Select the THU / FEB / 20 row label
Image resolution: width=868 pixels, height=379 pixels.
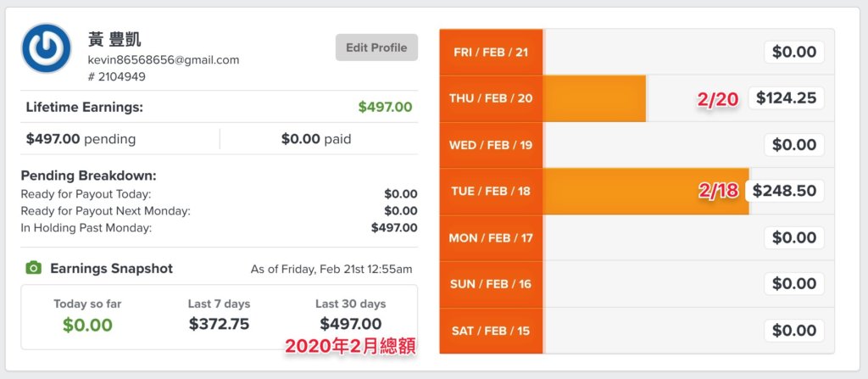click(491, 98)
